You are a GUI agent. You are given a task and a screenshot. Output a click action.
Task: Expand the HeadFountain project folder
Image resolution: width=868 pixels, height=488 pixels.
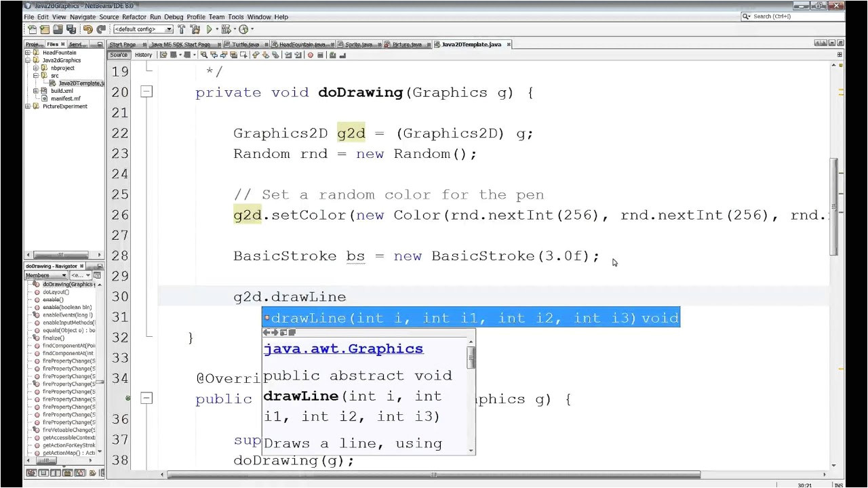click(28, 52)
